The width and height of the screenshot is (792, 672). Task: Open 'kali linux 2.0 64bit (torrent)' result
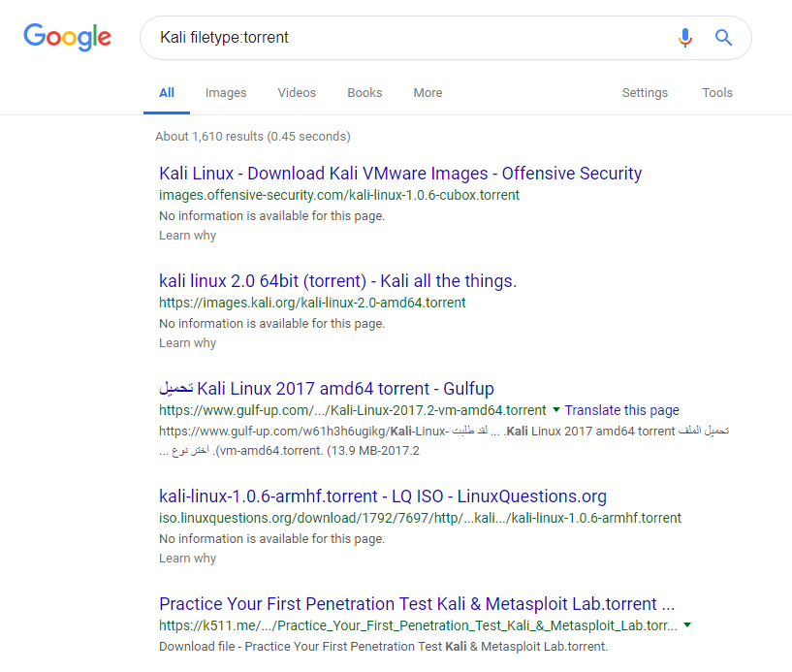pyautogui.click(x=338, y=281)
